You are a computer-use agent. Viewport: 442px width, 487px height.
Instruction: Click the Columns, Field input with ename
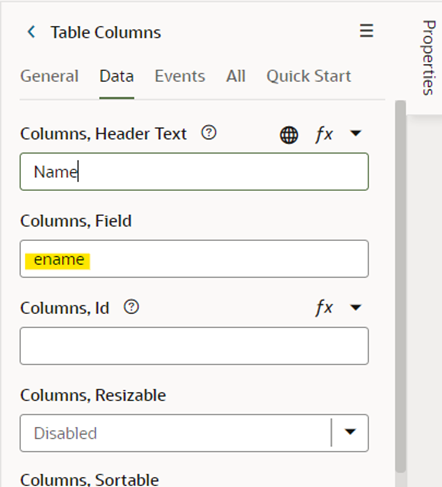point(194,259)
